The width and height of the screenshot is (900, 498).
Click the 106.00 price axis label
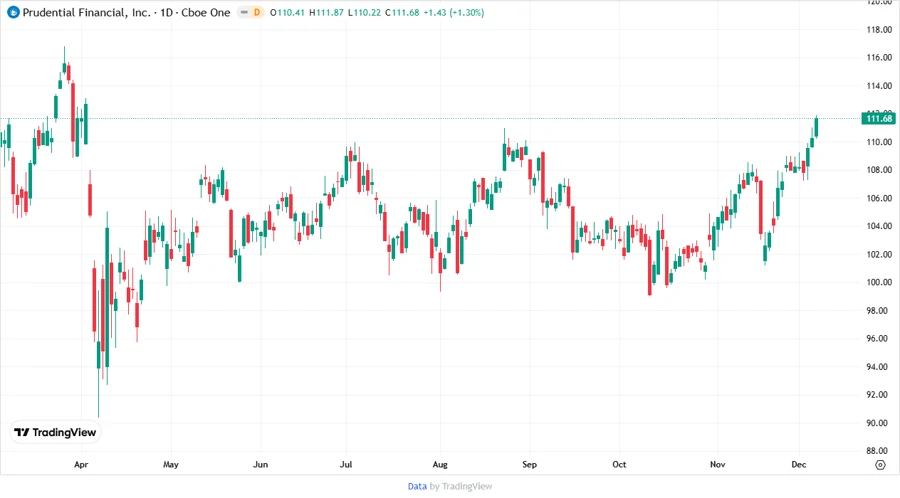click(x=879, y=198)
